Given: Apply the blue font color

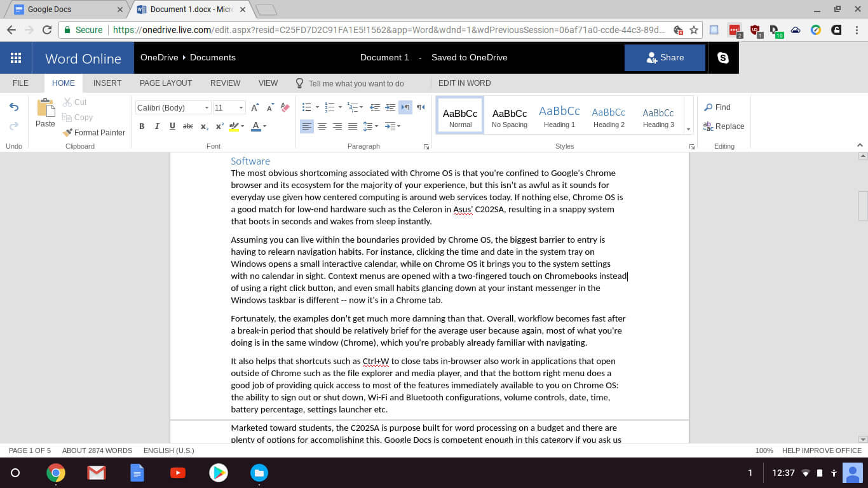Looking at the screenshot, I should click(255, 126).
